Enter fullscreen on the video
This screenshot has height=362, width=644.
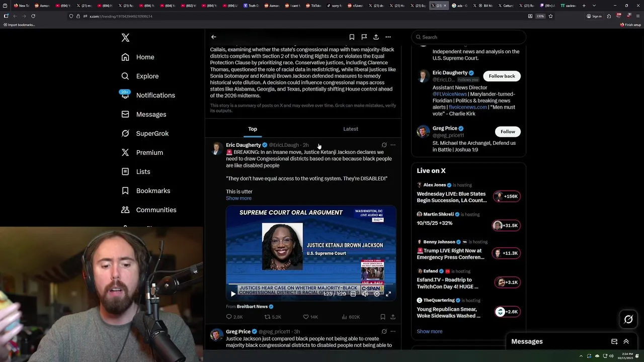click(x=388, y=294)
